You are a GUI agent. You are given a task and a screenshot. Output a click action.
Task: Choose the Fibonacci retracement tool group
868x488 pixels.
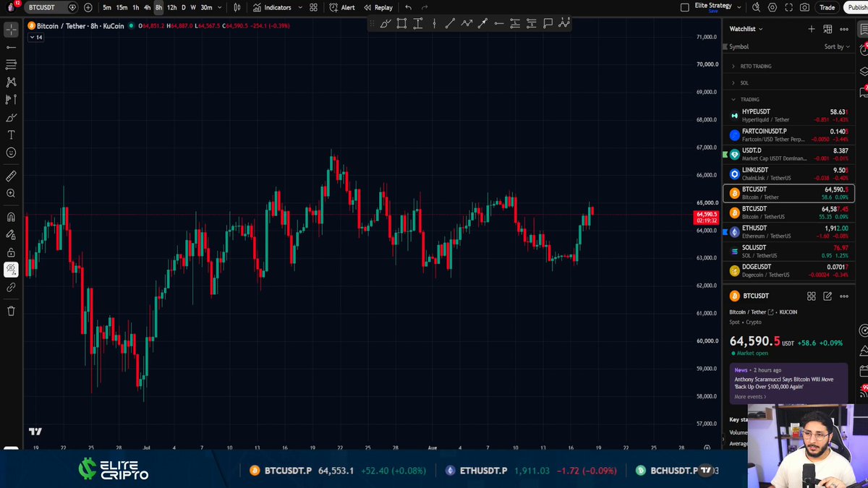point(11,64)
